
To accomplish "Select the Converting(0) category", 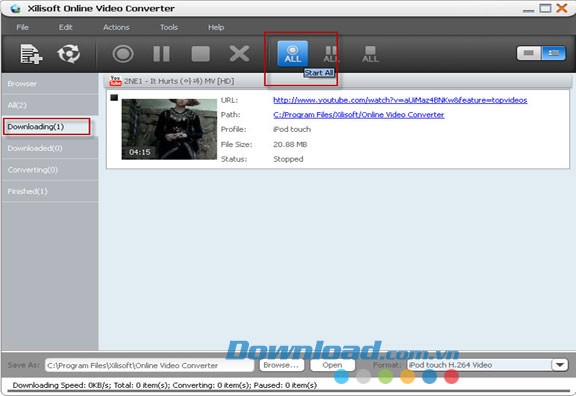I will [x=50, y=170].
